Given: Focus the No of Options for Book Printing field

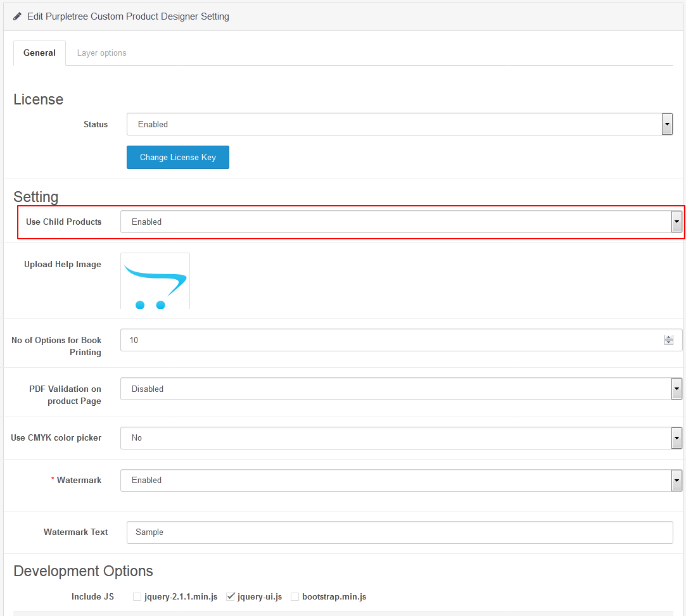Looking at the screenshot, I should tap(401, 340).
